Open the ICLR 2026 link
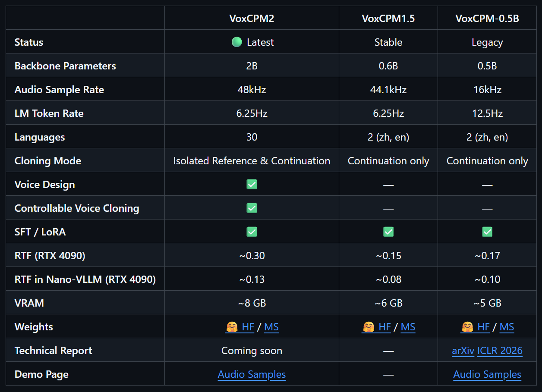 point(500,351)
